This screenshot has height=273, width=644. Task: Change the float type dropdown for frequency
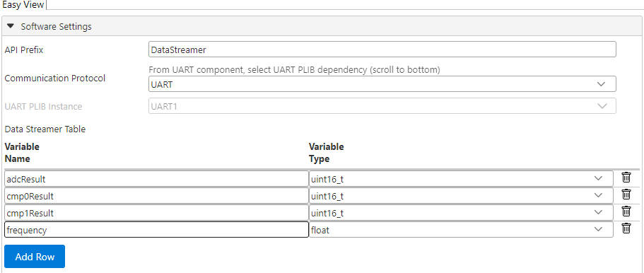tap(461, 230)
